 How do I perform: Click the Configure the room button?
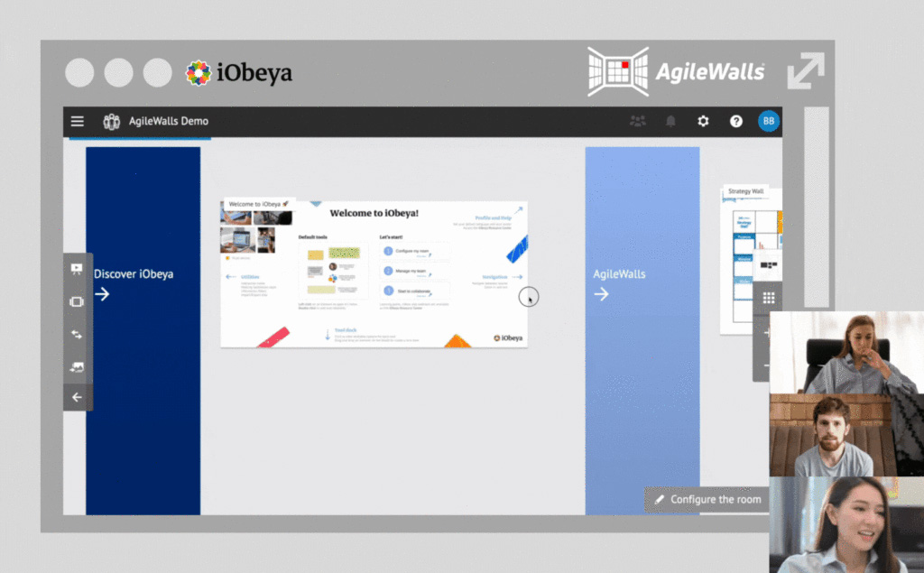click(707, 499)
